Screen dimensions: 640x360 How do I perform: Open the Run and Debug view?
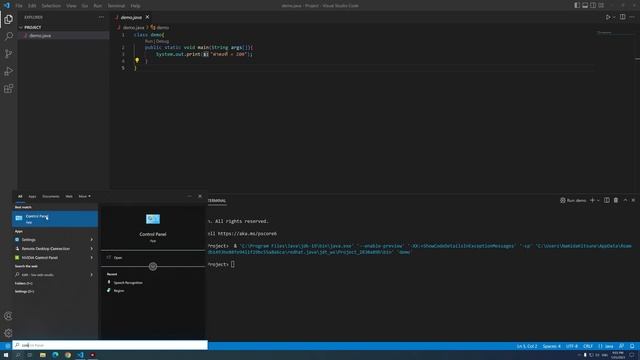[x=9, y=71]
